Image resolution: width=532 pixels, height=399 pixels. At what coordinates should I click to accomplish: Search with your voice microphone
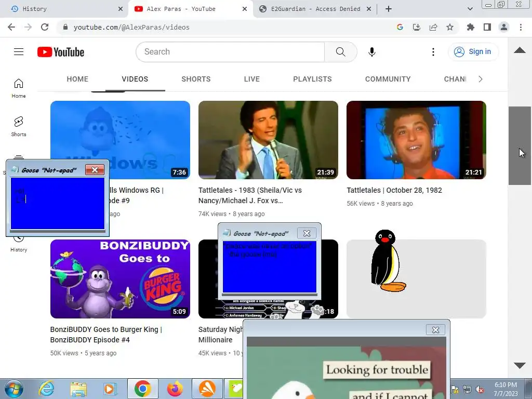coord(372,52)
